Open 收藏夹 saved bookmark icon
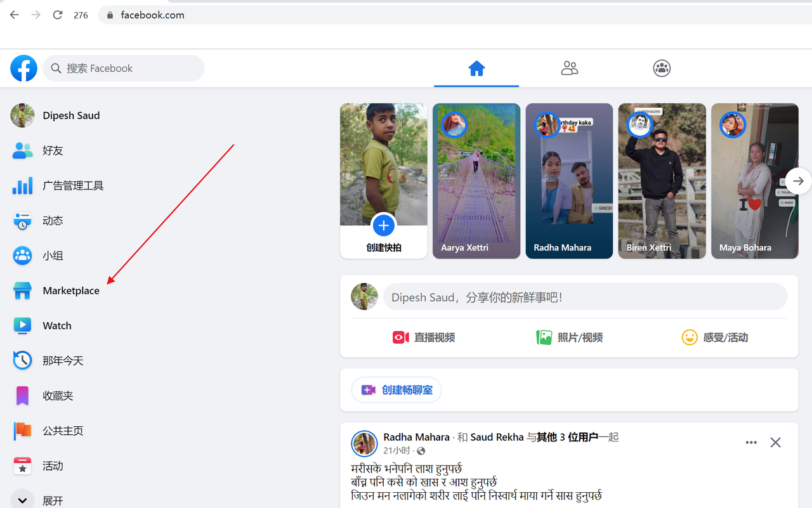 pos(22,396)
